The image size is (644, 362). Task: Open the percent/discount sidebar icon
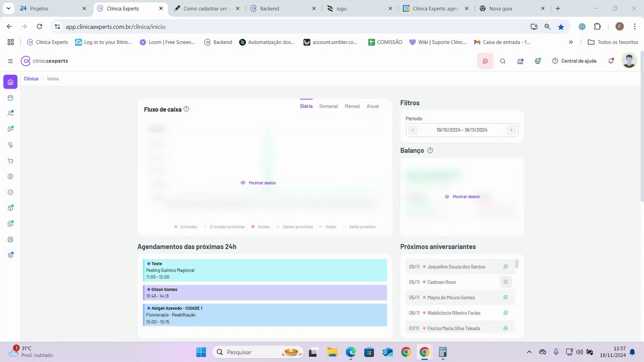coord(11,192)
